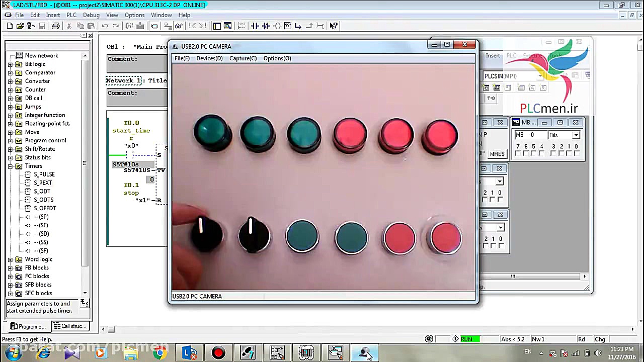The height and width of the screenshot is (362, 644).
Task: Click the red record taskbar icon
Action: [x=218, y=353]
